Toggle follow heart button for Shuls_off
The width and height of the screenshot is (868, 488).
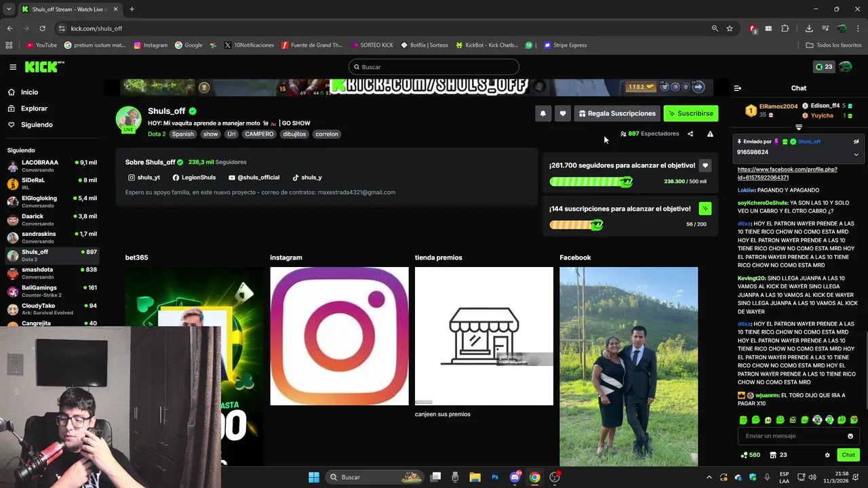[x=562, y=113]
